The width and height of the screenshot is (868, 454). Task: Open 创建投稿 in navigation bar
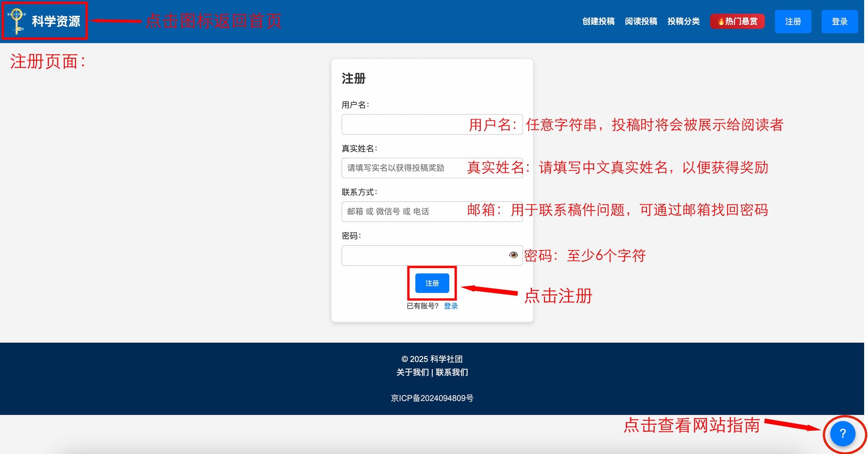[598, 21]
